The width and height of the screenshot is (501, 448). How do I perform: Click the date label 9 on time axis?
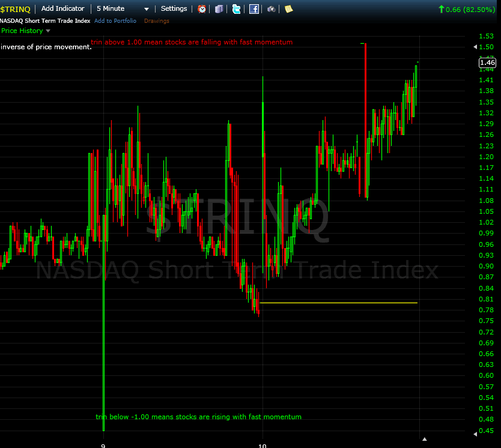tap(103, 446)
